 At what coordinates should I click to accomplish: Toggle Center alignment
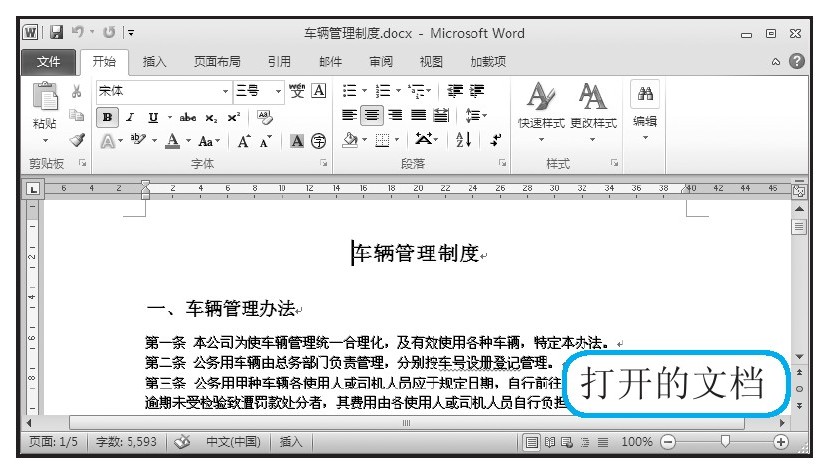point(372,115)
